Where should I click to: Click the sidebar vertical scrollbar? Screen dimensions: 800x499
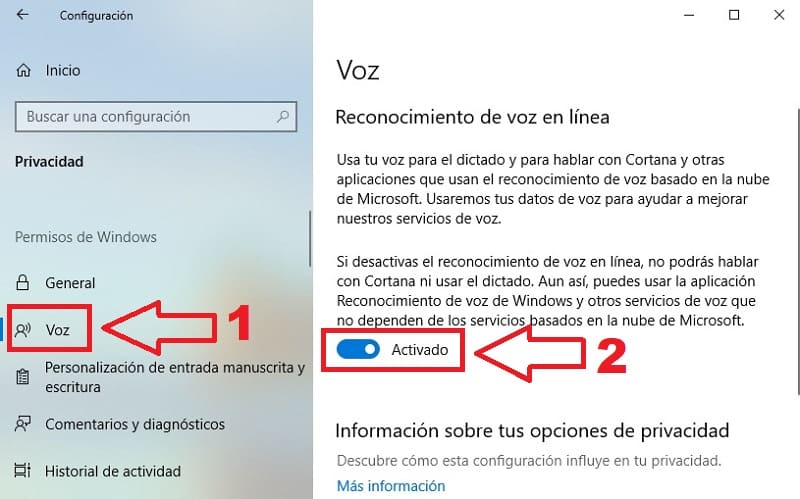coord(310,239)
